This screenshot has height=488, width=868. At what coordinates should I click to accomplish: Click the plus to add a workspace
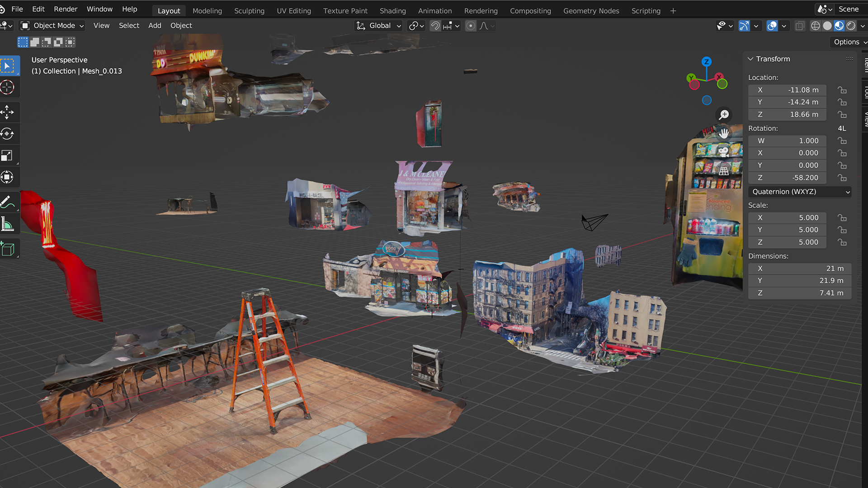(673, 11)
